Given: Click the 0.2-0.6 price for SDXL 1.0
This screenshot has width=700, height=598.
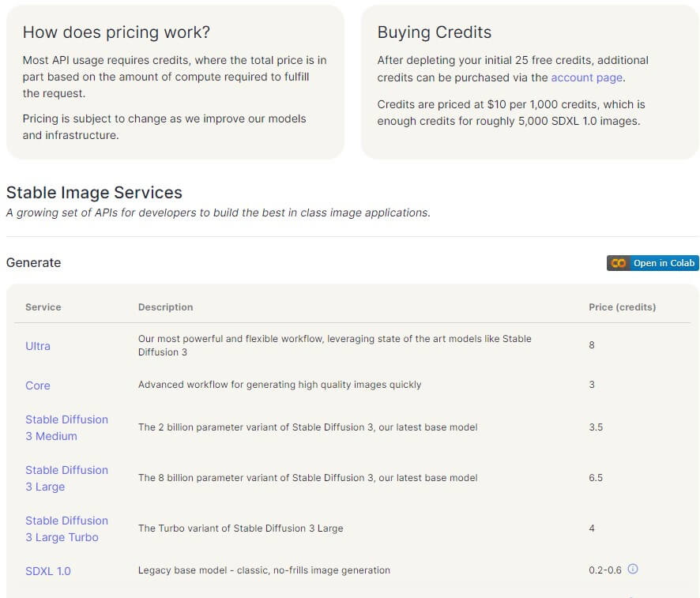Looking at the screenshot, I should point(605,570).
